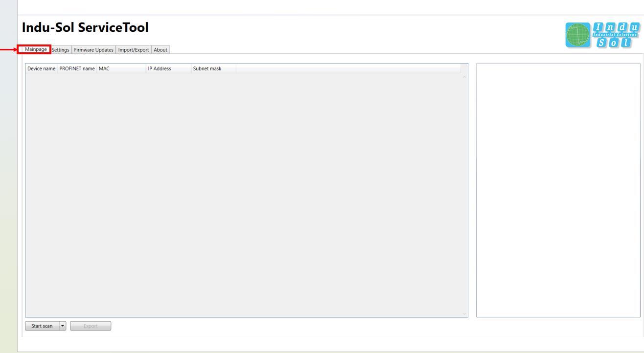Image resolution: width=644 pixels, height=353 pixels.
Task: Open the Settings tab
Action: point(61,50)
